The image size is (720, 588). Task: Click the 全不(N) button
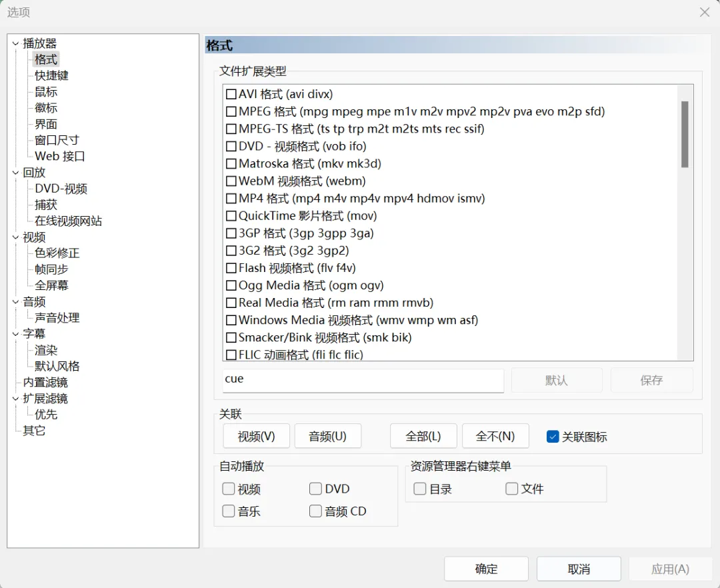[495, 436]
